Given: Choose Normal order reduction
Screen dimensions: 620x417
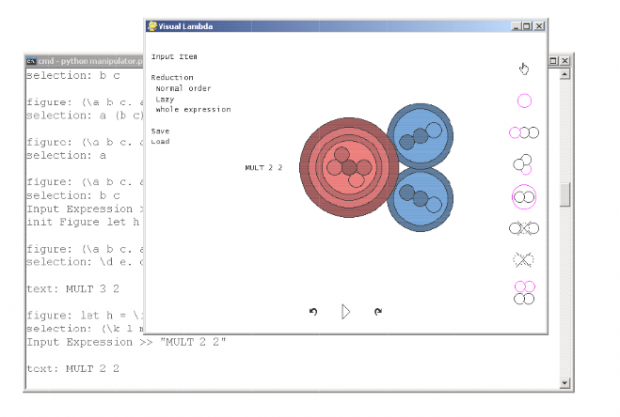Looking at the screenshot, I should [183, 88].
